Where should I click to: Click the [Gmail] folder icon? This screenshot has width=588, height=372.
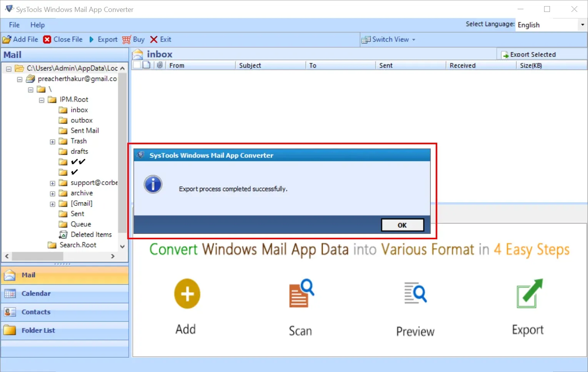63,204
